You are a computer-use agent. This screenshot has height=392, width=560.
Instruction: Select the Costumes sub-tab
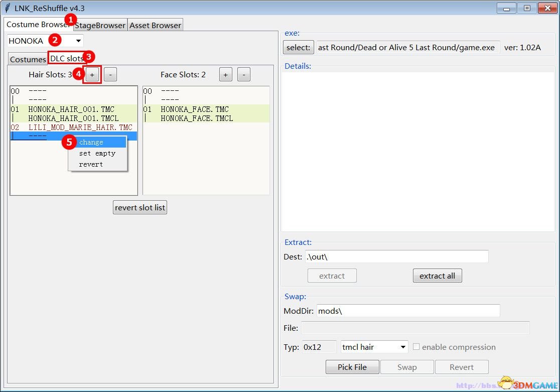28,59
